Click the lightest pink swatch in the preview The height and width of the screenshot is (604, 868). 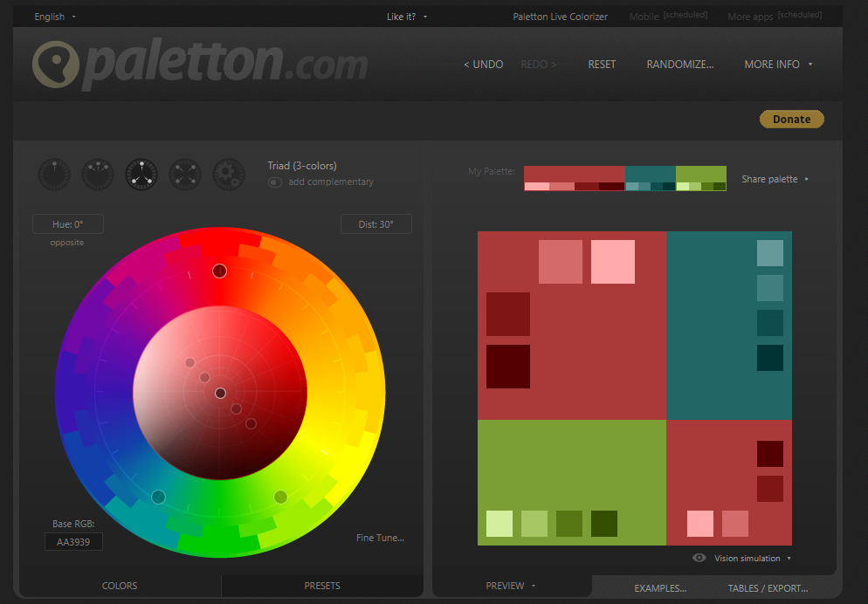coord(612,262)
